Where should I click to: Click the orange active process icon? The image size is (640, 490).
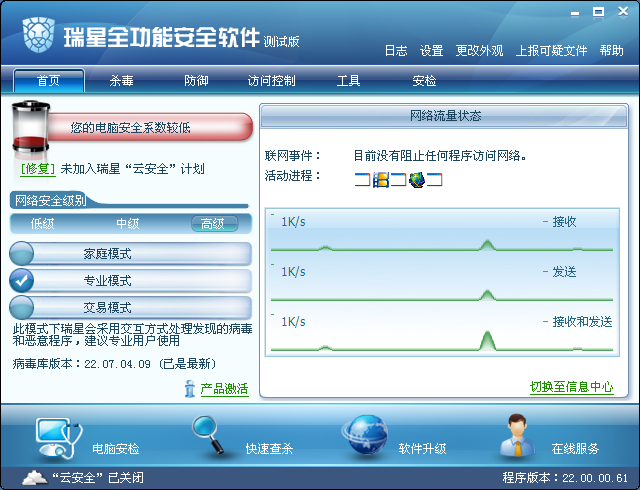[x=380, y=180]
